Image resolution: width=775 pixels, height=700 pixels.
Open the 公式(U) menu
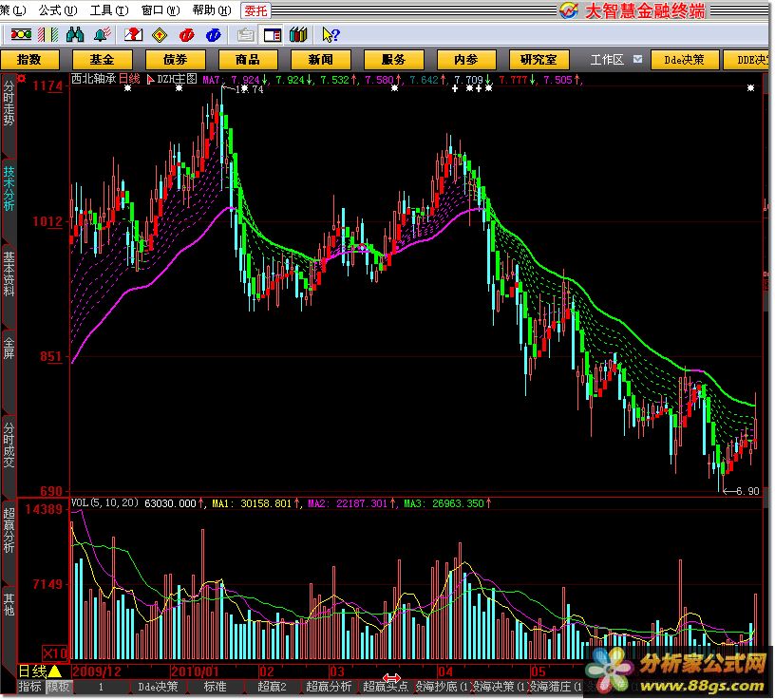point(58,10)
